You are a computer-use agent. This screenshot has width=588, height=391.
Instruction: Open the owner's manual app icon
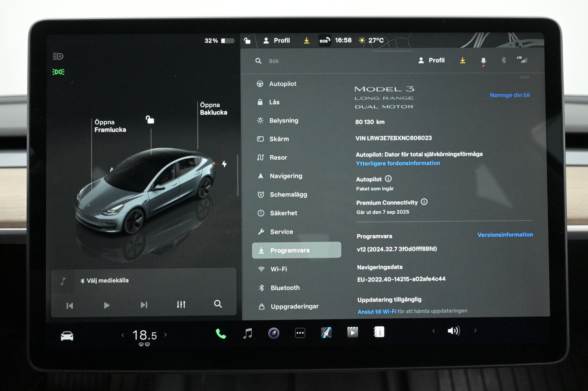(x=379, y=332)
